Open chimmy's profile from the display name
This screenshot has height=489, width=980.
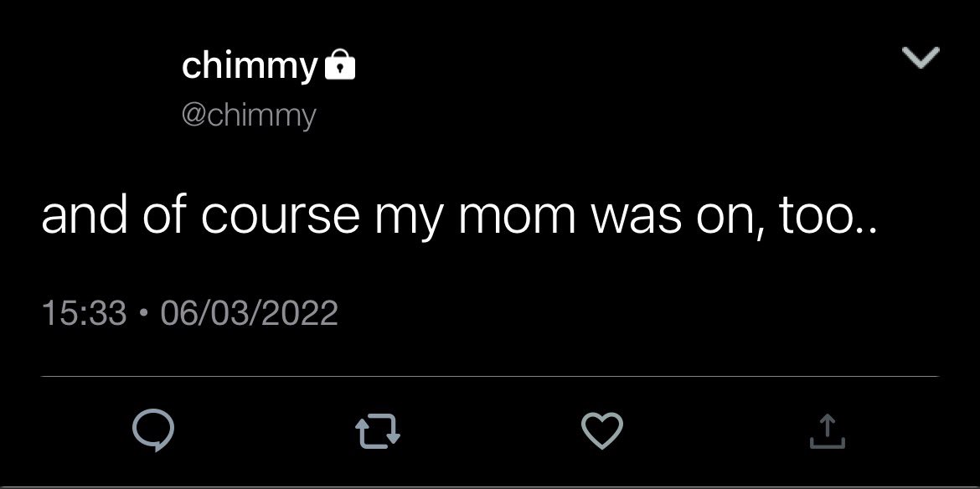pos(250,65)
